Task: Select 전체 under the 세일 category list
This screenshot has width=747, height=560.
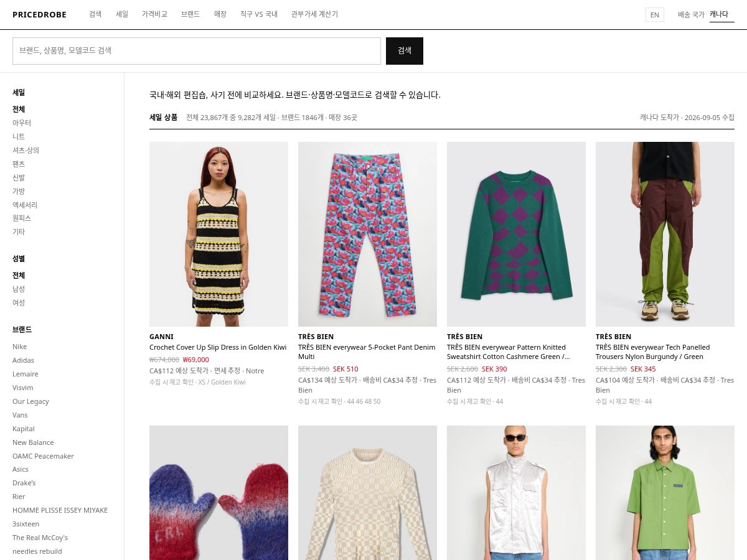Action: [x=19, y=109]
